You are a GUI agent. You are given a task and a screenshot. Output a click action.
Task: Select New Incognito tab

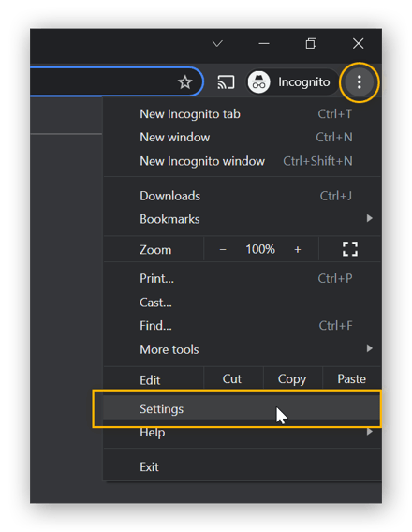tap(243, 114)
